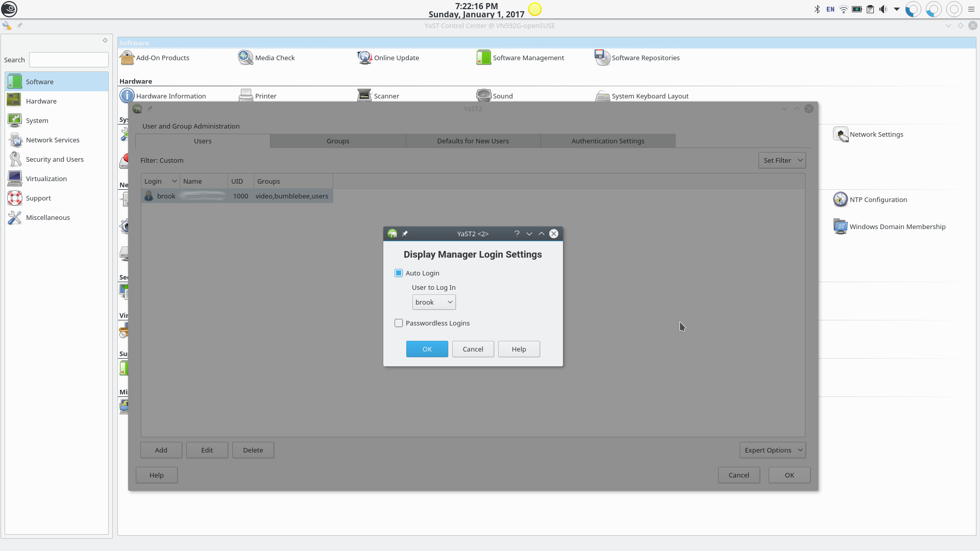Select Software category in sidebar
This screenshot has height=551, width=980.
point(57,82)
